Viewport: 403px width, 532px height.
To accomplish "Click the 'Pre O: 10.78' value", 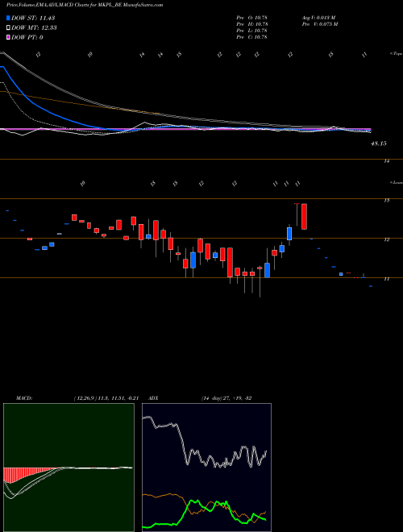I will (251, 17).
